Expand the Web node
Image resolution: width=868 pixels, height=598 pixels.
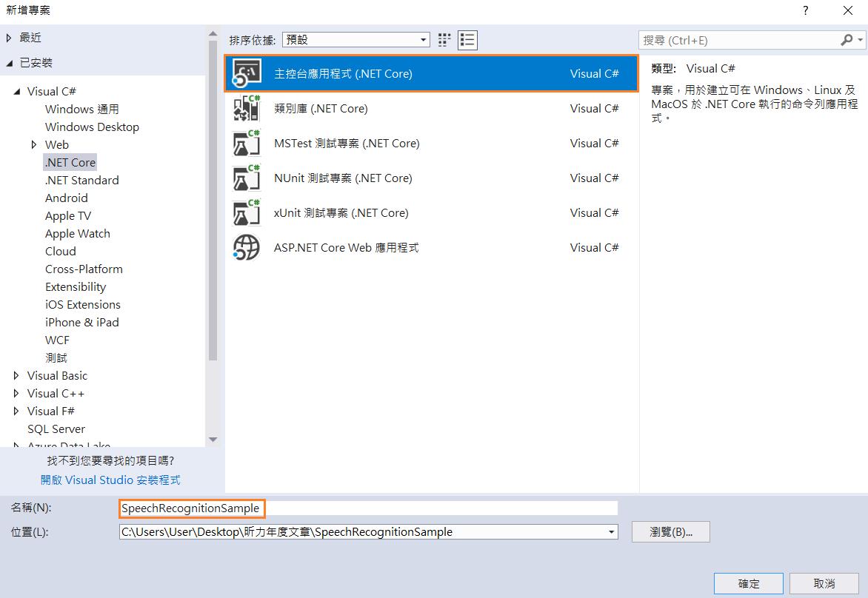click(x=34, y=145)
